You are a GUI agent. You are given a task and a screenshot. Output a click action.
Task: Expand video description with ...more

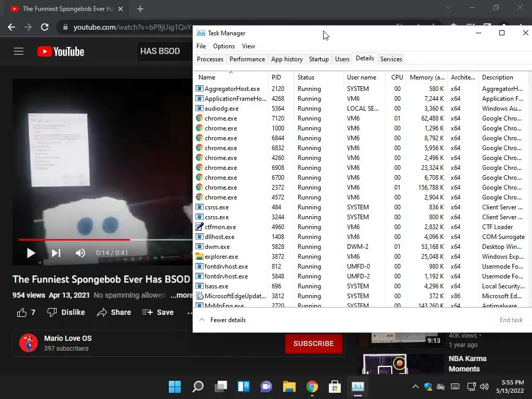tap(181, 295)
